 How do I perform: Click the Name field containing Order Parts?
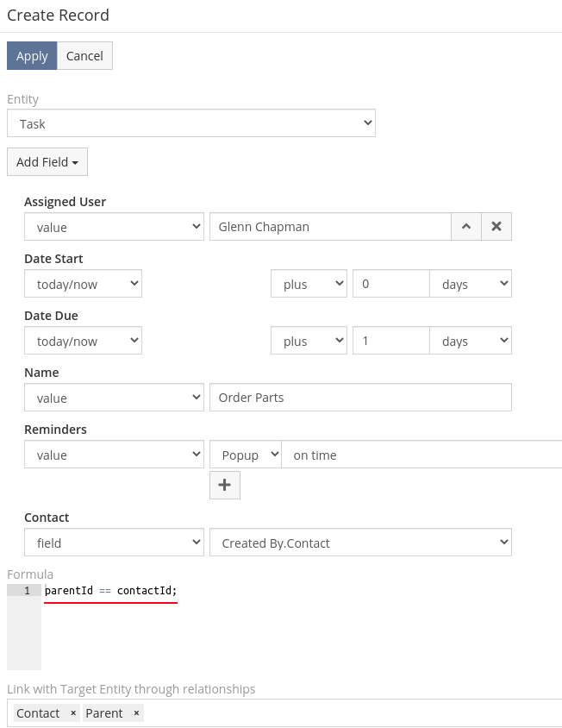click(360, 398)
